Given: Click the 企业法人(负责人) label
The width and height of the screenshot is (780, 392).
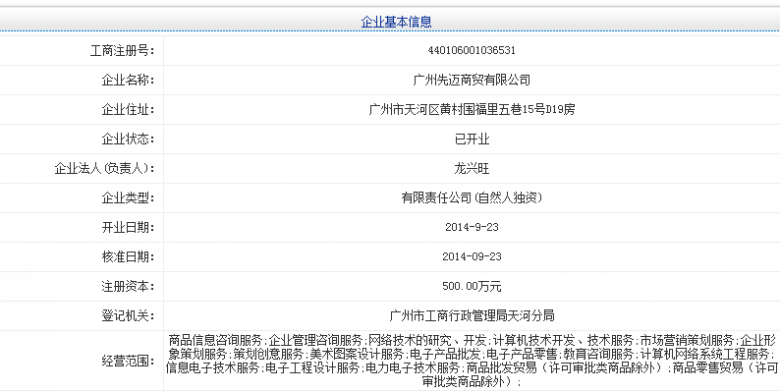Looking at the screenshot, I should point(104,169).
